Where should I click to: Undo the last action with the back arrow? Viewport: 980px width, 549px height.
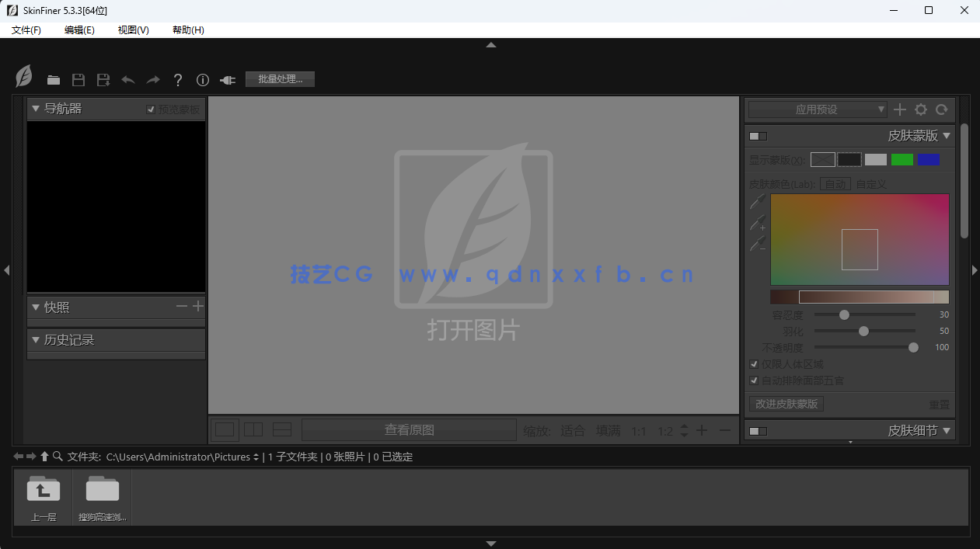point(127,79)
